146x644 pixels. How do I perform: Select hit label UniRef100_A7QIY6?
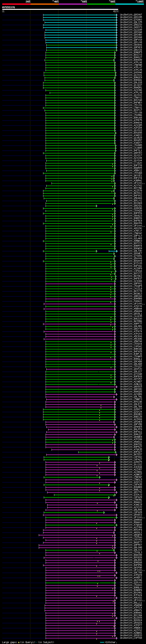tap(131, 306)
